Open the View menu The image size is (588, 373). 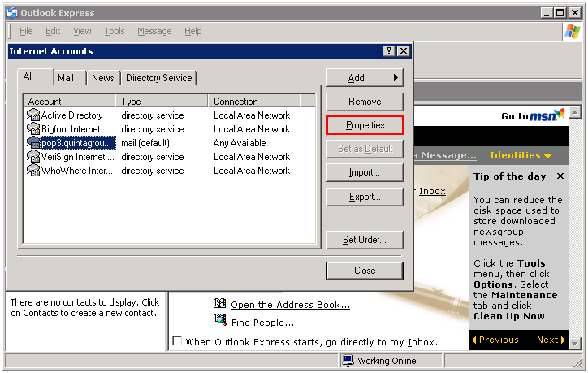pos(82,31)
